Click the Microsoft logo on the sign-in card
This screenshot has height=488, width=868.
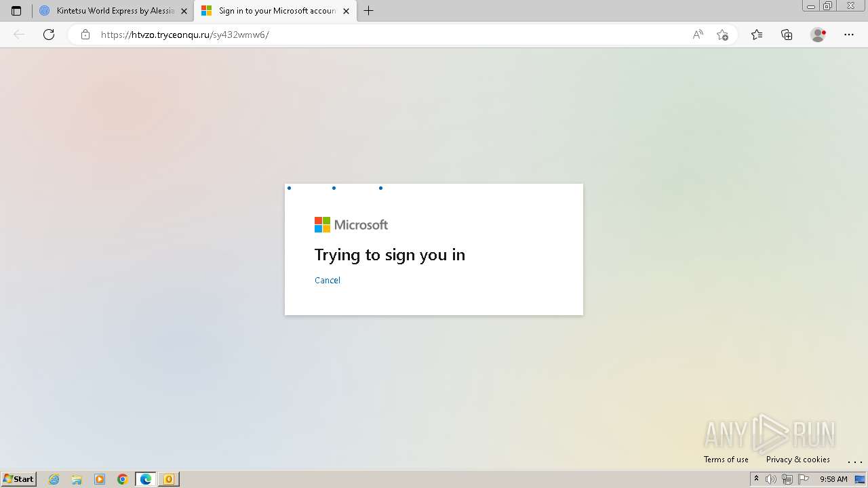tap(351, 225)
